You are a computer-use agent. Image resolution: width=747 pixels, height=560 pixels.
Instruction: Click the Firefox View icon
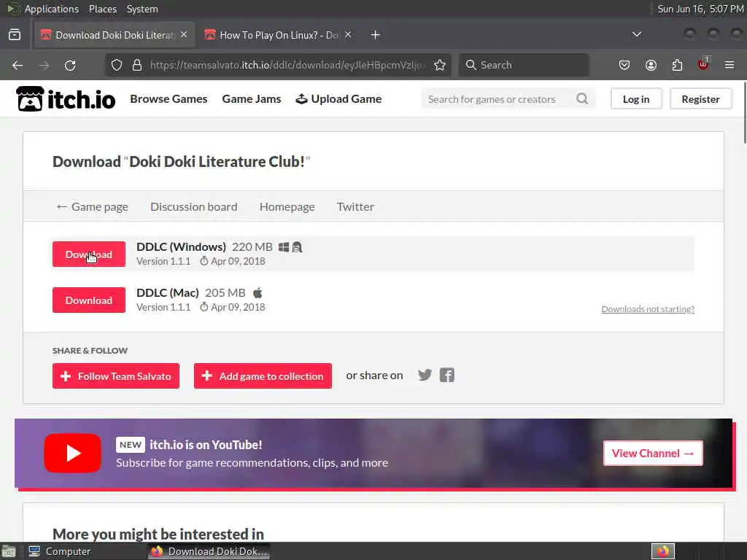15,35
